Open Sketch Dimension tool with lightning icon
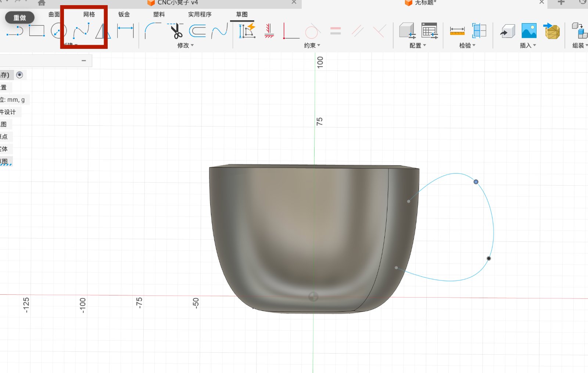588x373 pixels. [x=247, y=31]
